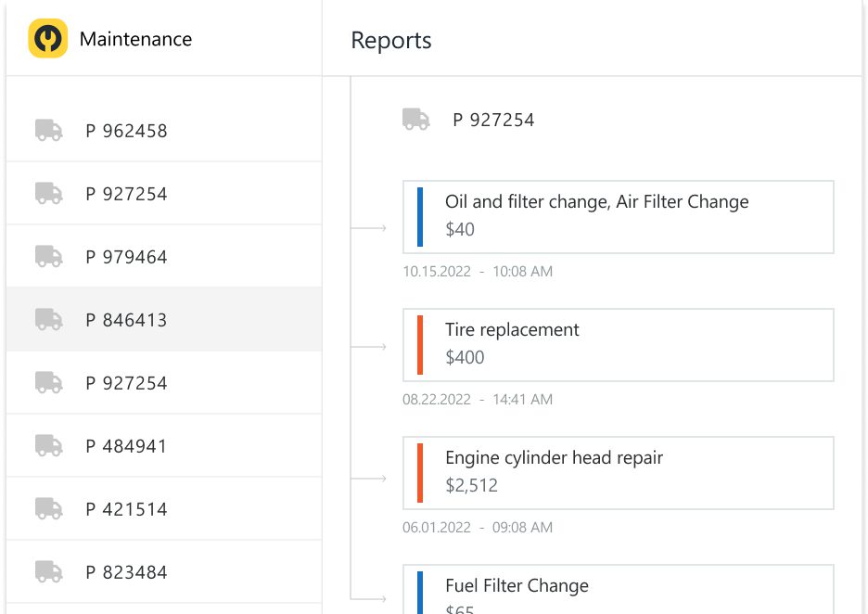Click the truck icon next to P 962458
Screen dimensions: 868x614
pos(48,130)
